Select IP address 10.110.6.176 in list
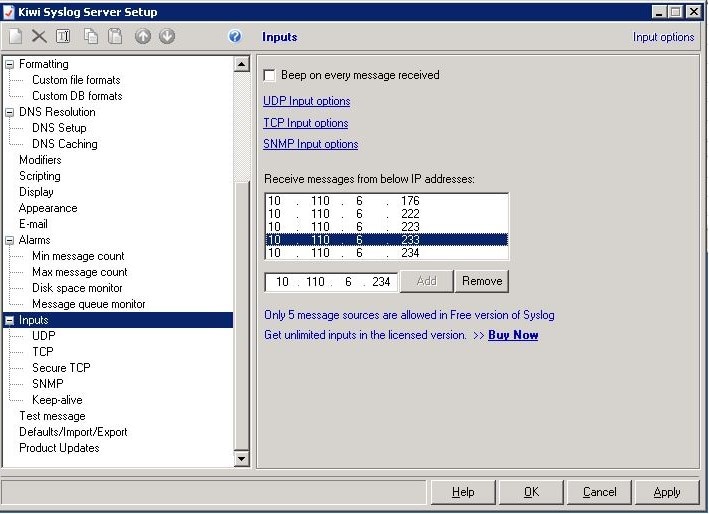709x514 pixels. (x=387, y=200)
